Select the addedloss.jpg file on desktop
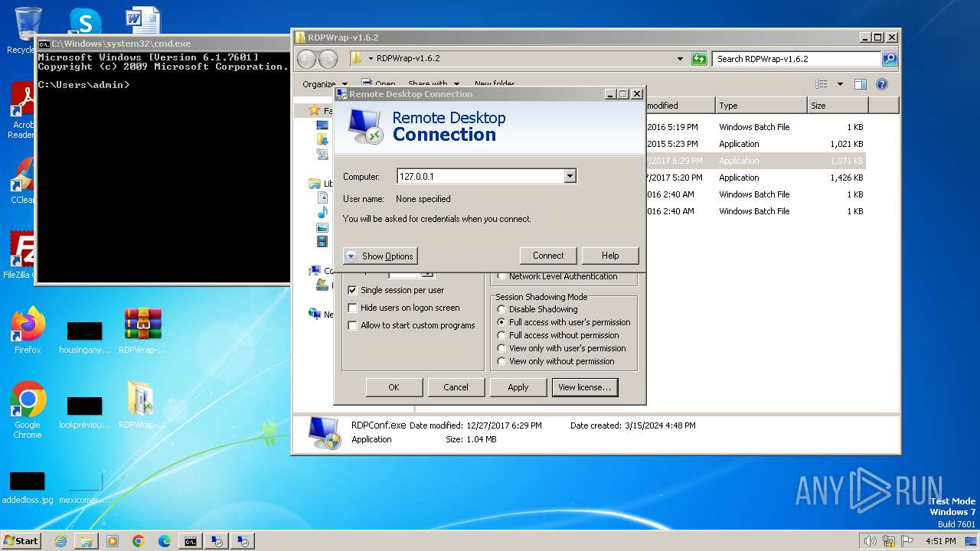The height and width of the screenshot is (551, 980). (28, 487)
